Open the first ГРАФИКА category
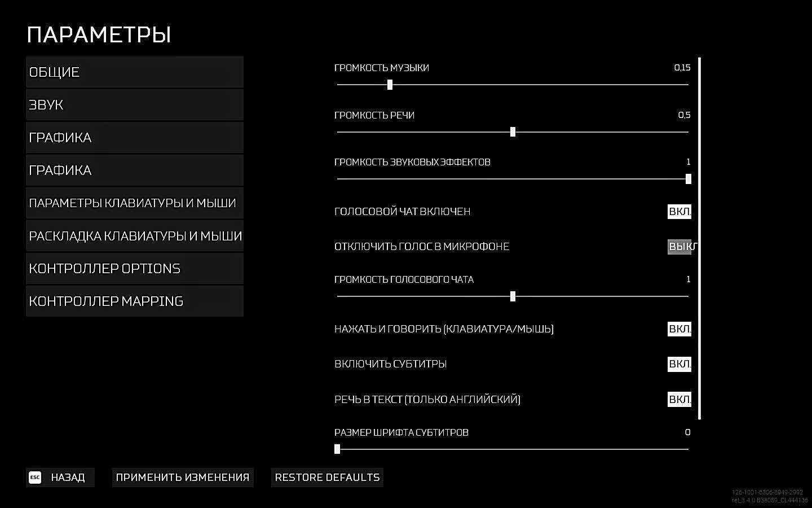 pos(134,138)
